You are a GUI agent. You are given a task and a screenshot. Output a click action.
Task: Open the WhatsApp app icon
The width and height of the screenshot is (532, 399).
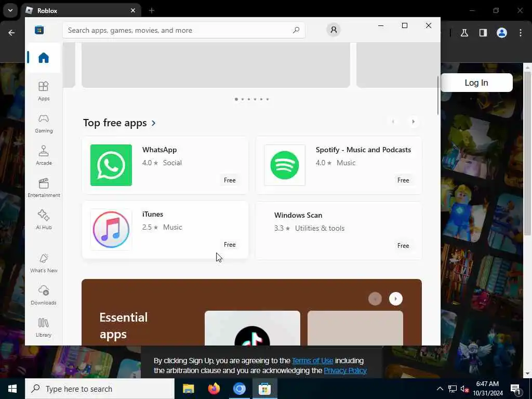(x=111, y=165)
